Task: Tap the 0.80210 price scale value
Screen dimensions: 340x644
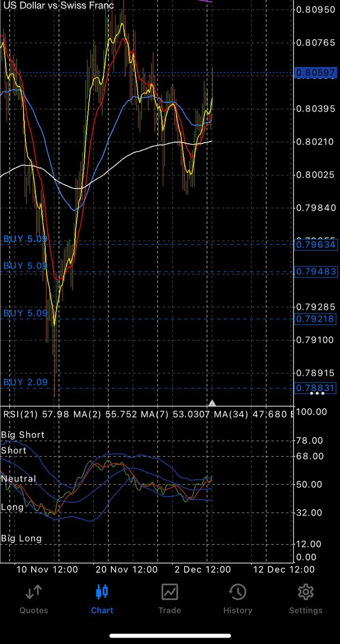Action: click(316, 142)
